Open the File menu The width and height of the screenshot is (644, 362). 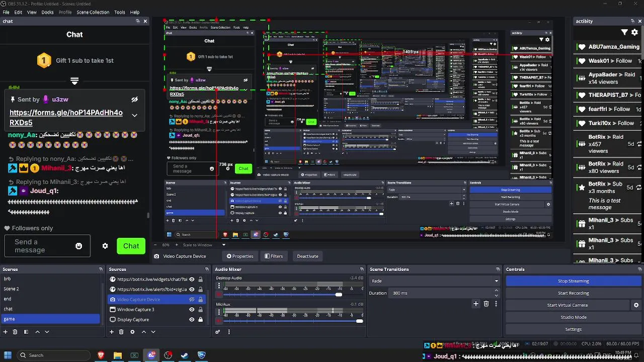(6, 12)
